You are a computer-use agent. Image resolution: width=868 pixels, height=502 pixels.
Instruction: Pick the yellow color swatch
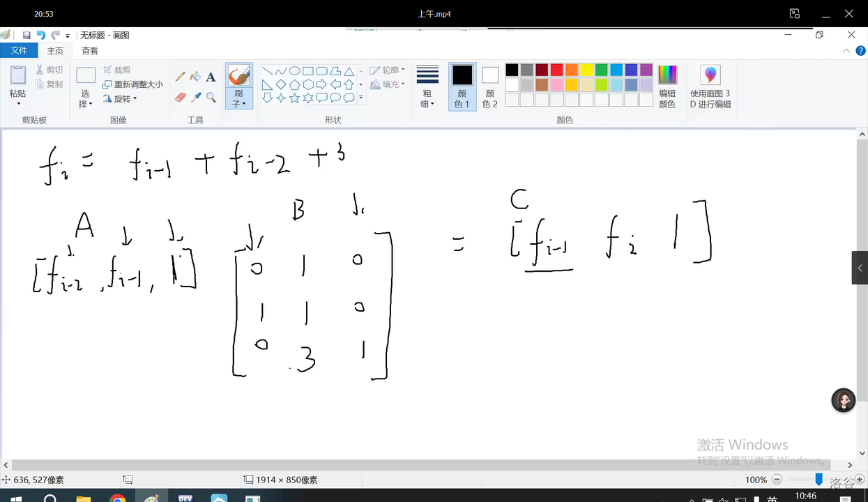click(x=586, y=70)
